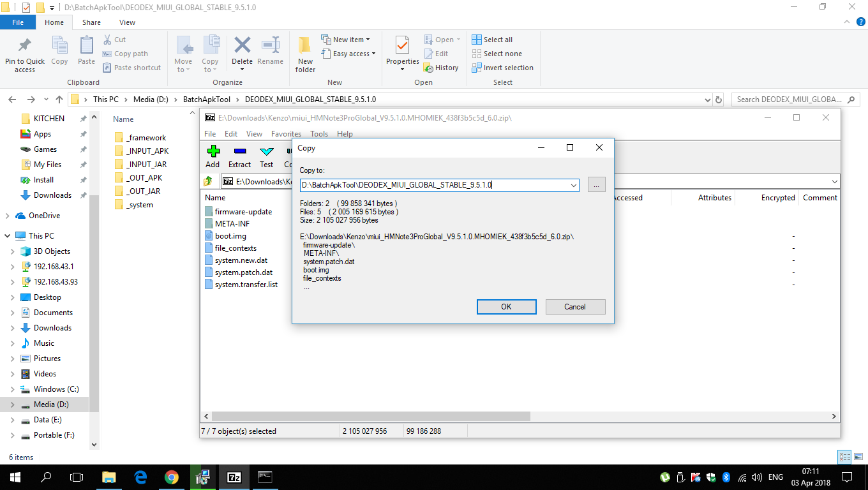Create a New folder from ribbon
Screen dimensions: 868x490
click(305, 54)
